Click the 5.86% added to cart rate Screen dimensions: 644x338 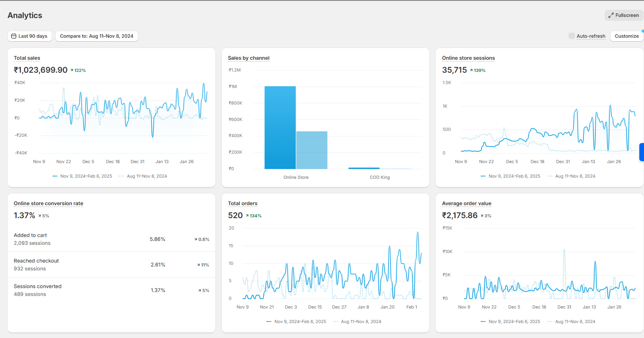coord(157,239)
